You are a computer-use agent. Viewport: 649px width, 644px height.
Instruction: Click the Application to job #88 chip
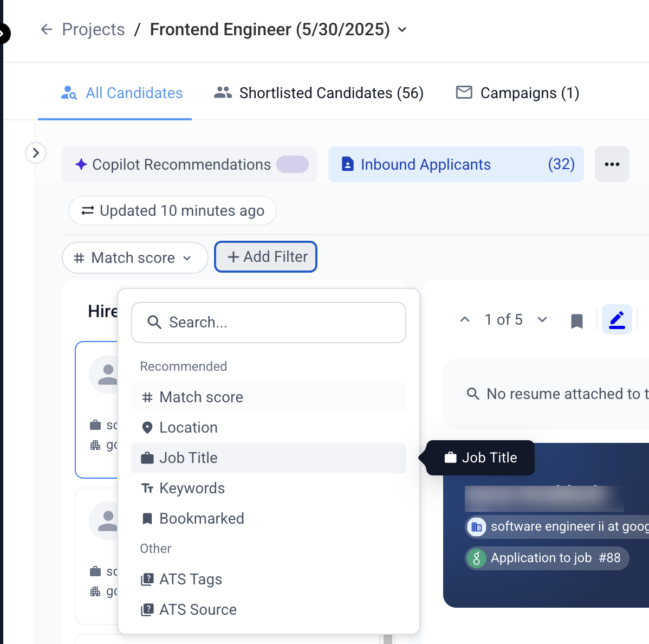tap(547, 558)
